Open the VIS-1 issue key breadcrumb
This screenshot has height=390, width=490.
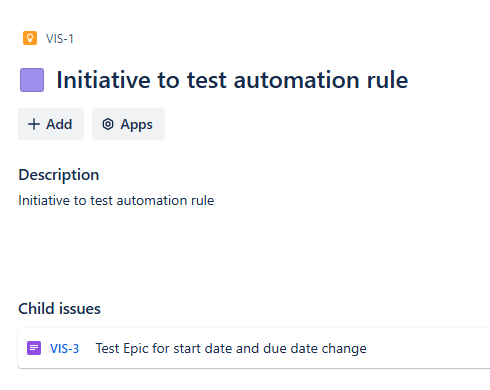[60, 39]
